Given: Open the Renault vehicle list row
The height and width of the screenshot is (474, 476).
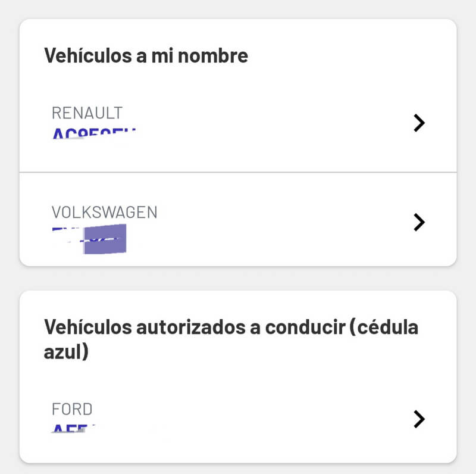Looking at the screenshot, I should [238, 123].
